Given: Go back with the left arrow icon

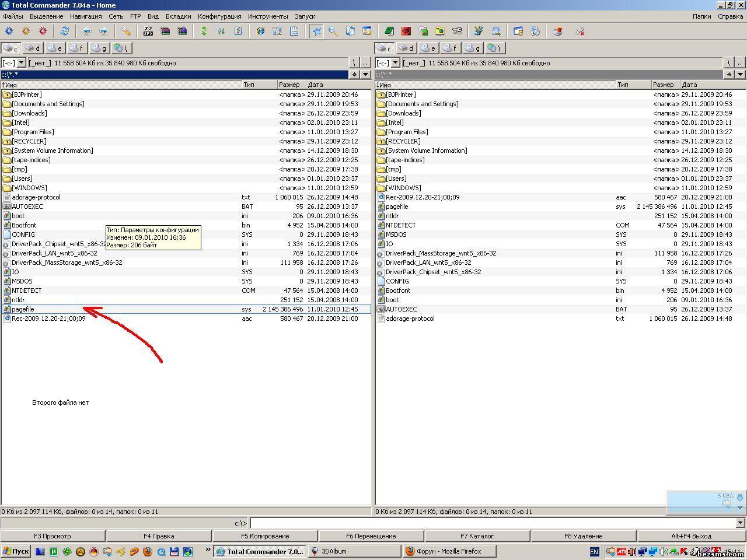Looking at the screenshot, I should (x=87, y=31).
